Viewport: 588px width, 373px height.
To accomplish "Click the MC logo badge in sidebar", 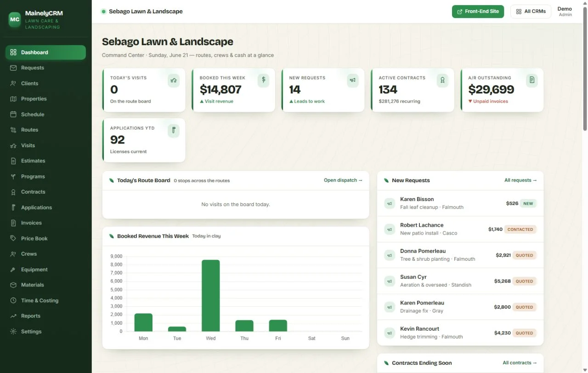I will pyautogui.click(x=15, y=19).
